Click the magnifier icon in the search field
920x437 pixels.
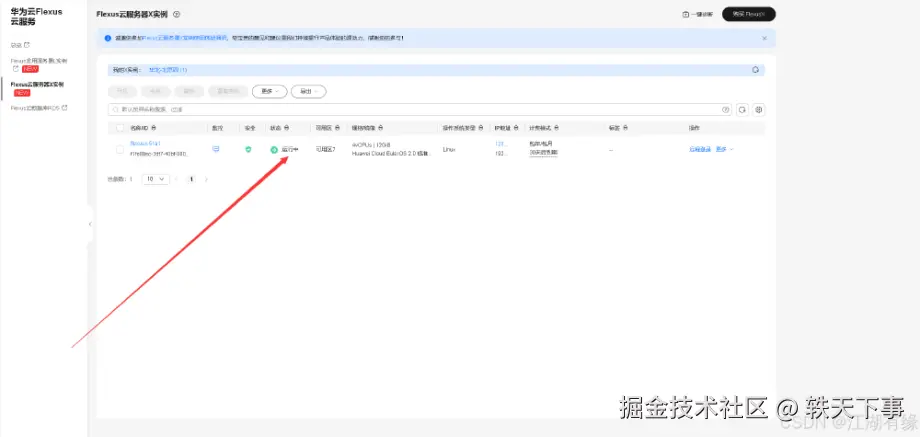tap(116, 110)
